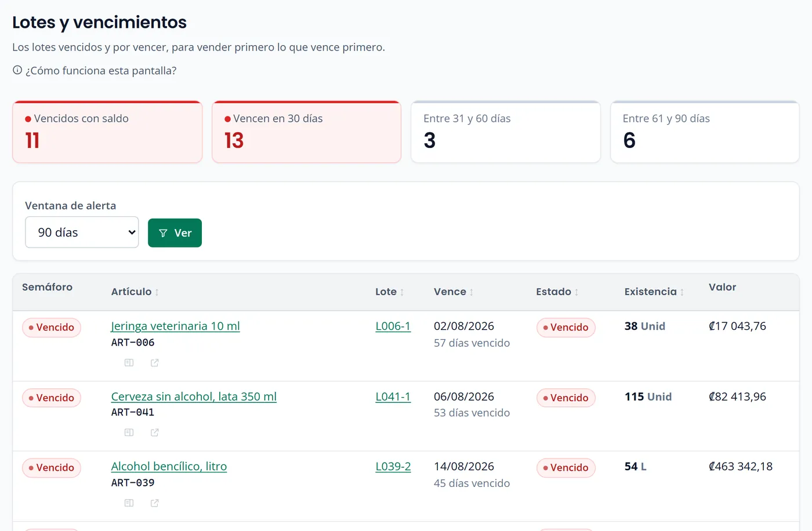This screenshot has width=812, height=531.
Task: Click the "38 Unid" stock quantity
Action: click(x=645, y=326)
